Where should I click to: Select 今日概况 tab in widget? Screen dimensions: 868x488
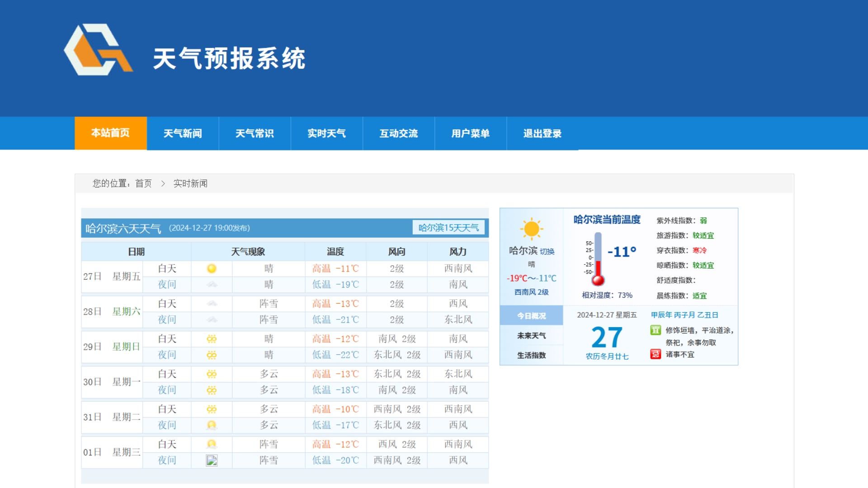(x=532, y=316)
